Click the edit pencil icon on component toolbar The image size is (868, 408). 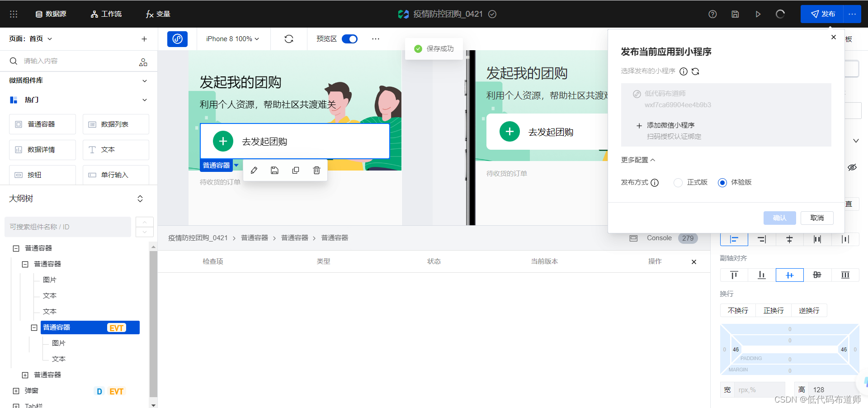[254, 170]
